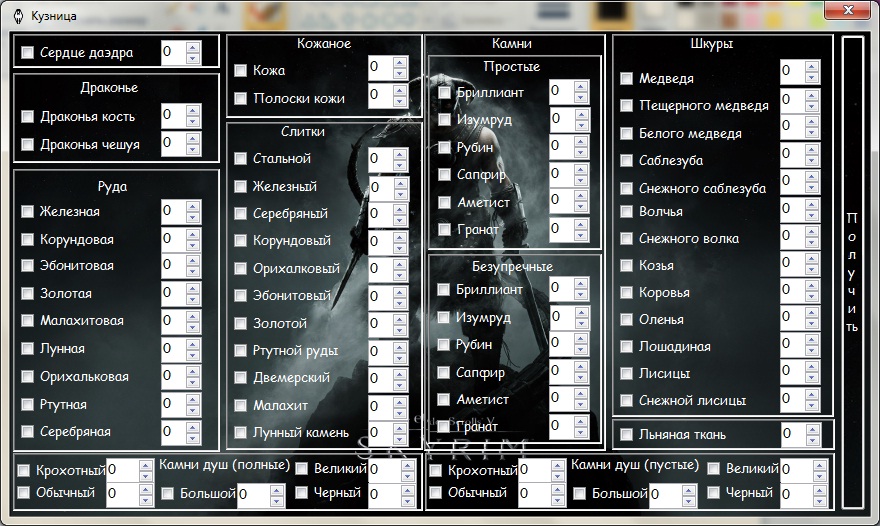
Task: Click the Коровья hide number field
Action: [792, 291]
